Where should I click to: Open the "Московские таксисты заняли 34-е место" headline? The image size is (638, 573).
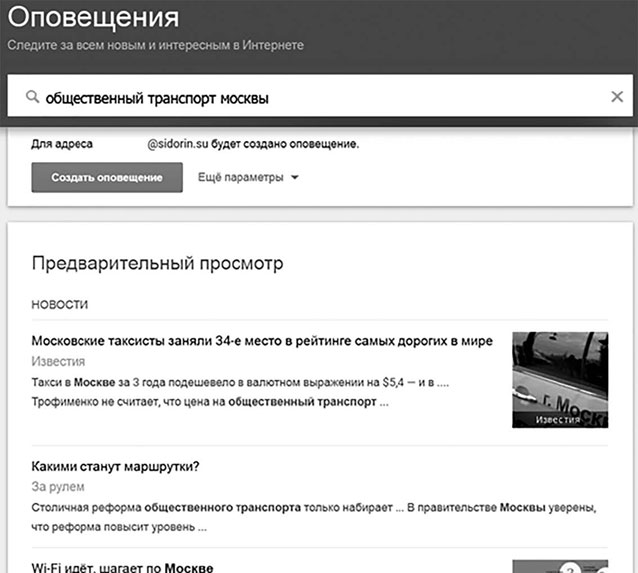pos(262,341)
